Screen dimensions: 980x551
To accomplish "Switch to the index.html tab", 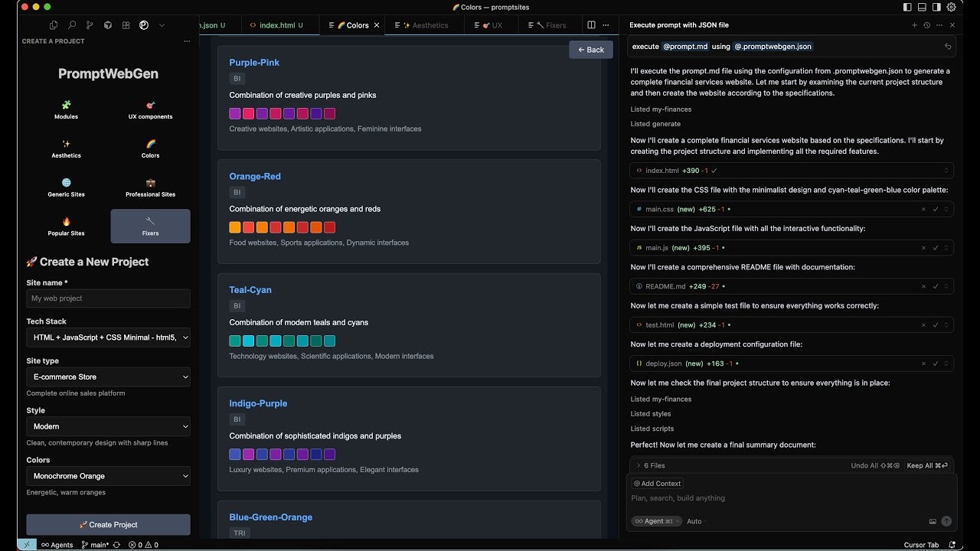I will coord(279,24).
